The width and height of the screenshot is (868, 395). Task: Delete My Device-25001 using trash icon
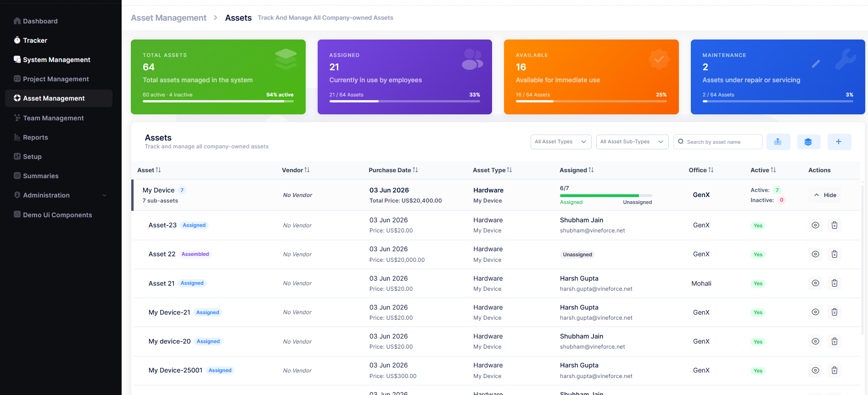pos(834,370)
